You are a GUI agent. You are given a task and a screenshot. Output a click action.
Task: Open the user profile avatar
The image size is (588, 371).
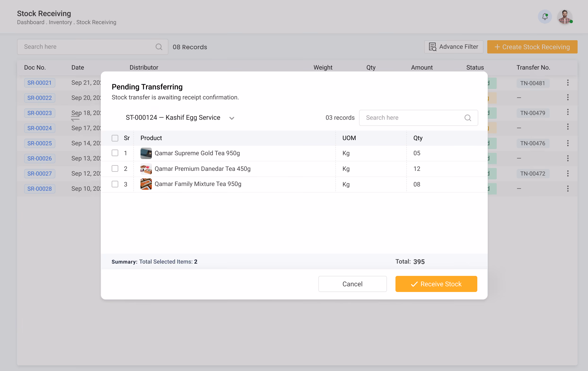coord(565,17)
